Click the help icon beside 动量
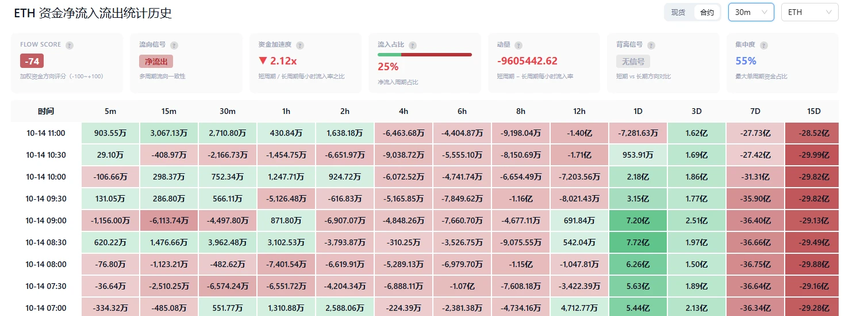868x316 pixels. click(x=519, y=45)
